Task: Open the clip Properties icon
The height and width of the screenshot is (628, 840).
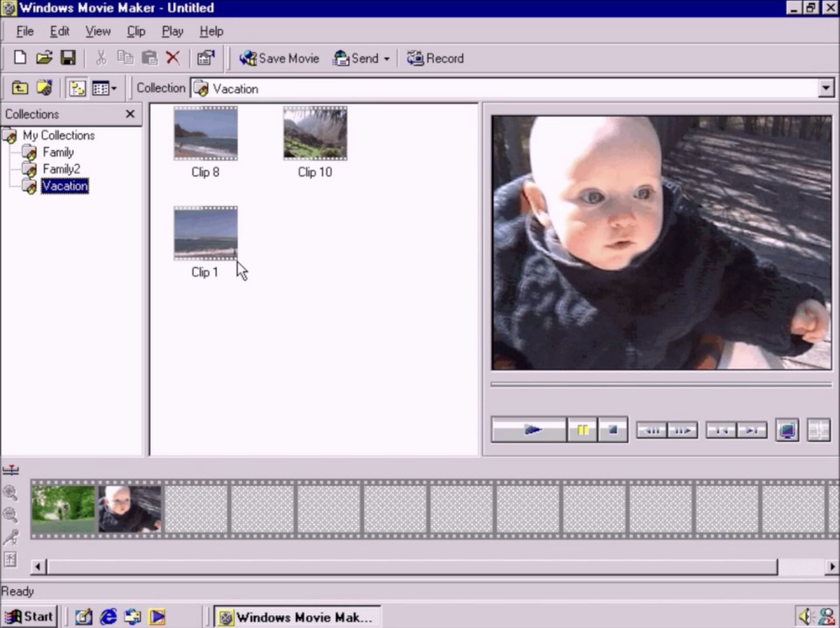Action: click(x=205, y=58)
